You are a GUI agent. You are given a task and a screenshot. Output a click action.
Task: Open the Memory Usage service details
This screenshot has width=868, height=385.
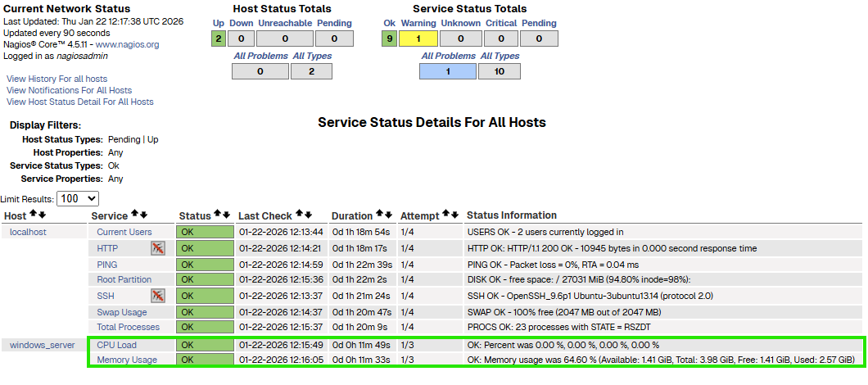pos(126,360)
